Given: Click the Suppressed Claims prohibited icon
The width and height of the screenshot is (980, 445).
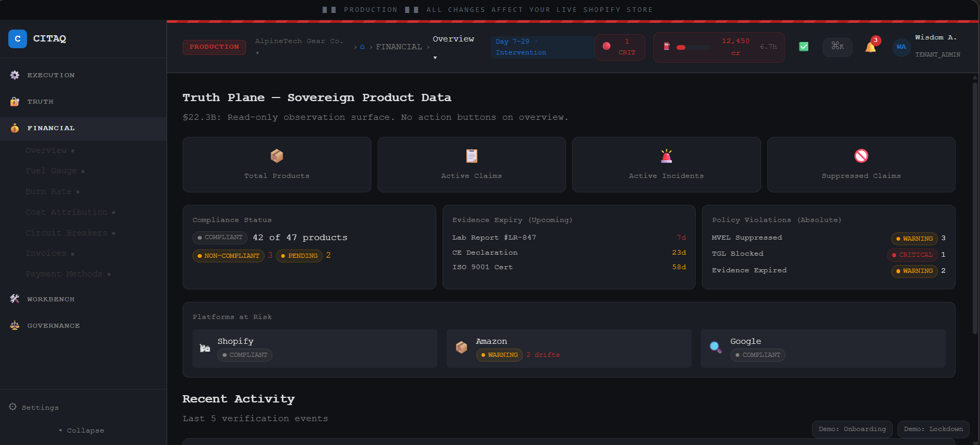Looking at the screenshot, I should pos(861,156).
